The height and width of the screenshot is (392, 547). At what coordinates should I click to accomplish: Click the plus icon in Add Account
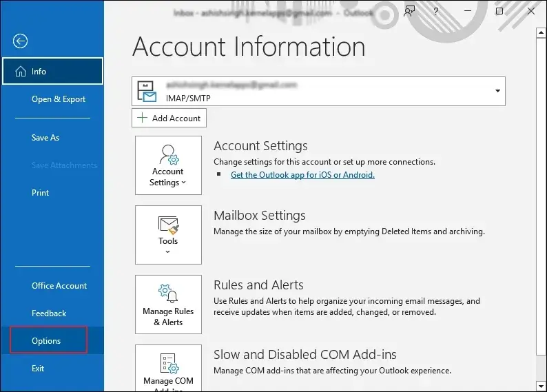click(x=143, y=118)
